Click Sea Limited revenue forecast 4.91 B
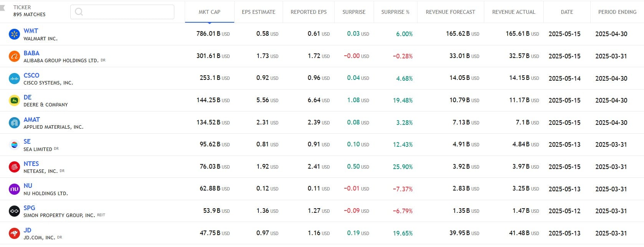The width and height of the screenshot is (644, 247). click(x=466, y=144)
